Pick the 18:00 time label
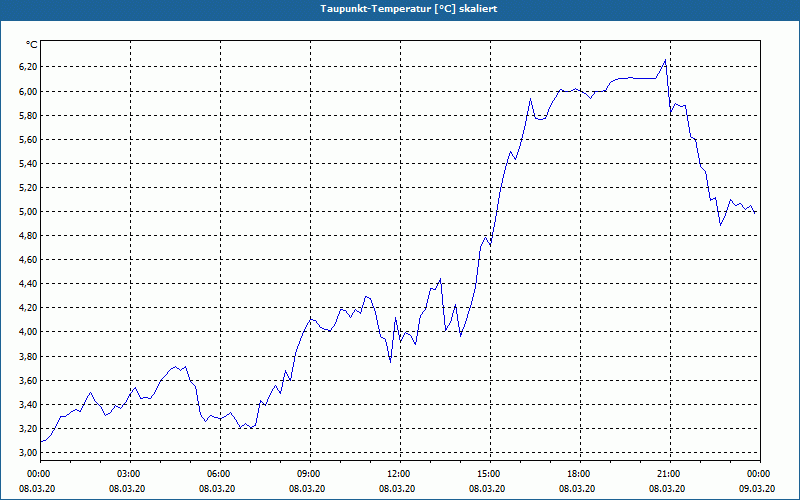The height and width of the screenshot is (500, 800). click(580, 474)
